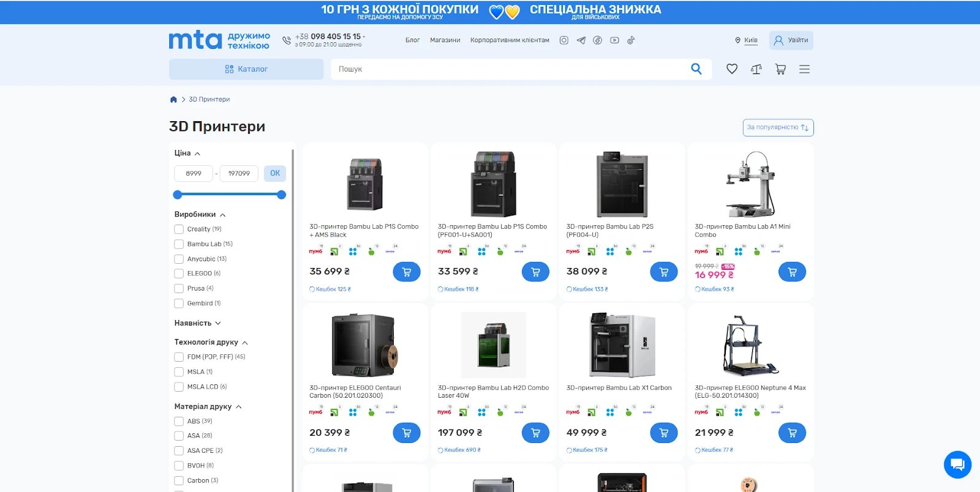Open the live chat widget
This screenshot has height=492, width=980.
[957, 464]
